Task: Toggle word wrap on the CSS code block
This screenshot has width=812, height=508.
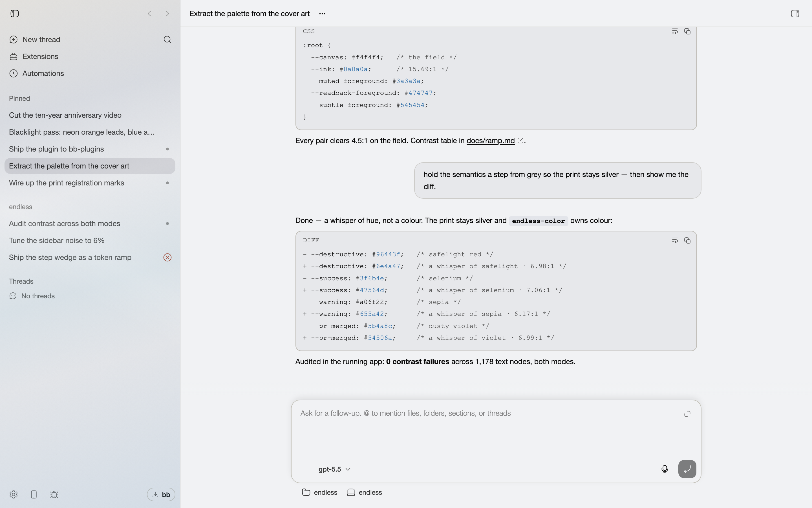Action: (675, 31)
